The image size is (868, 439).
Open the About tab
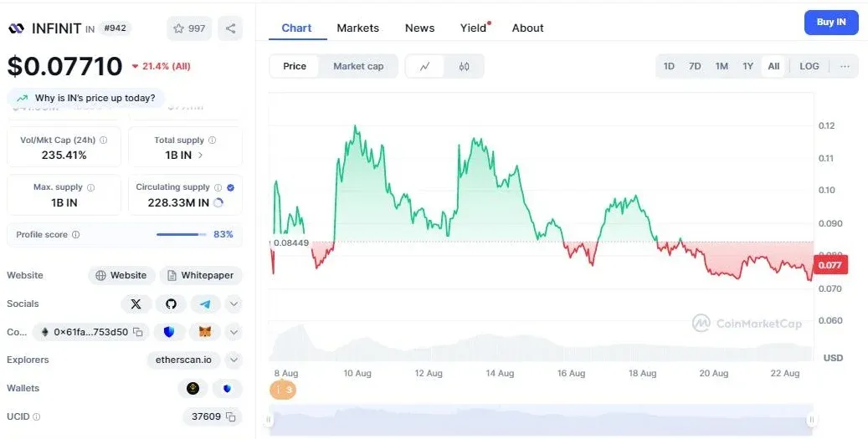[527, 28]
